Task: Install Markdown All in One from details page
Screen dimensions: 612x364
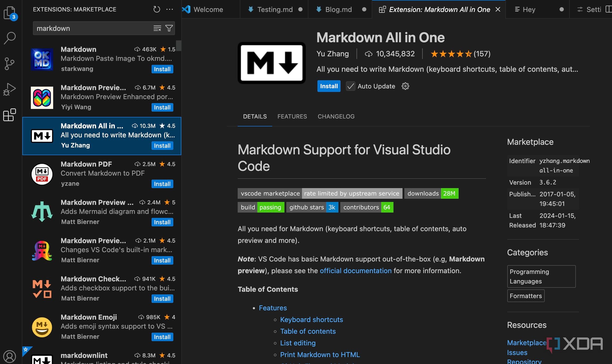Action: pos(329,86)
